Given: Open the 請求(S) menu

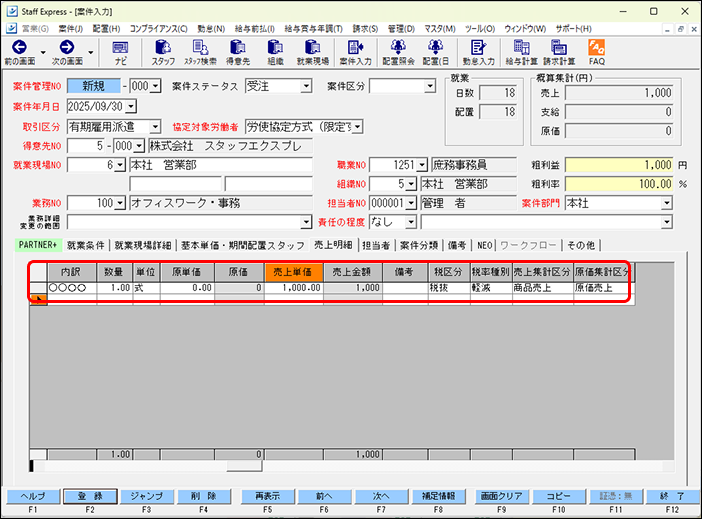Looking at the screenshot, I should [365, 29].
